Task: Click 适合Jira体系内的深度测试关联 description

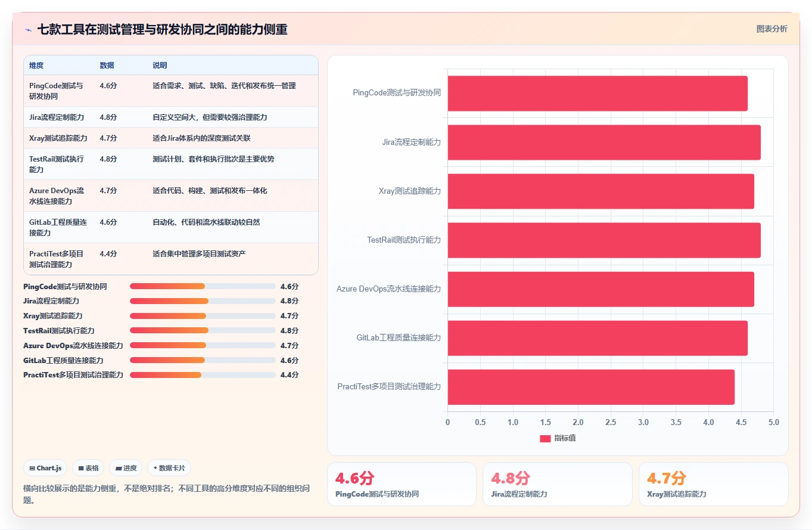Action: [x=201, y=138]
